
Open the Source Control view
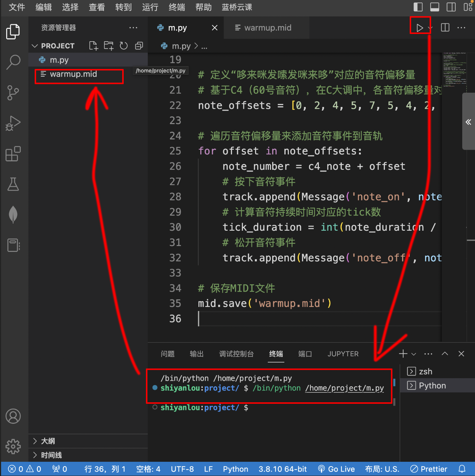click(x=13, y=93)
